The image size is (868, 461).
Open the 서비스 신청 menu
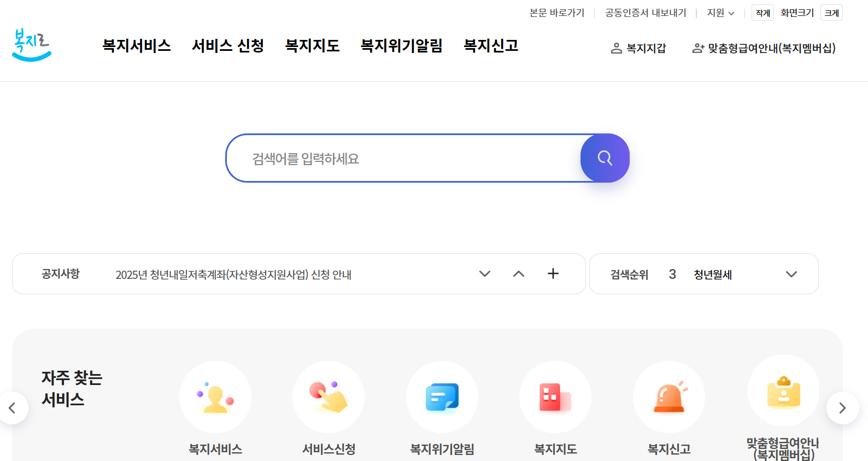(228, 45)
